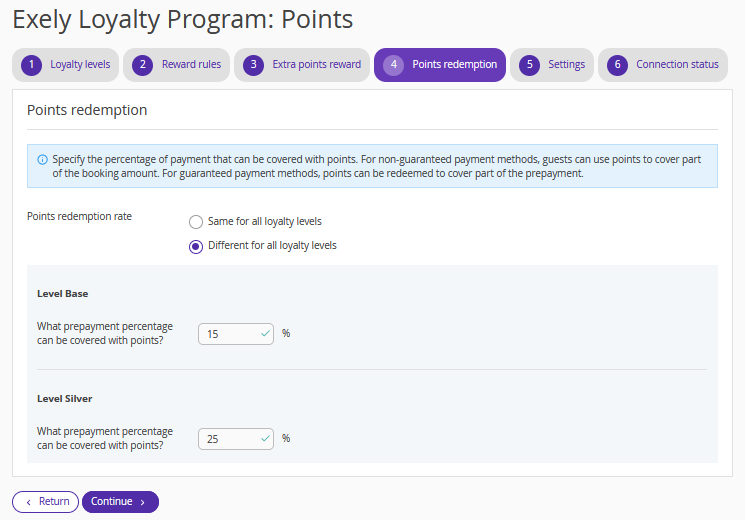This screenshot has width=745, height=520.
Task: Click the step 2 number circle icon
Action: point(143,65)
